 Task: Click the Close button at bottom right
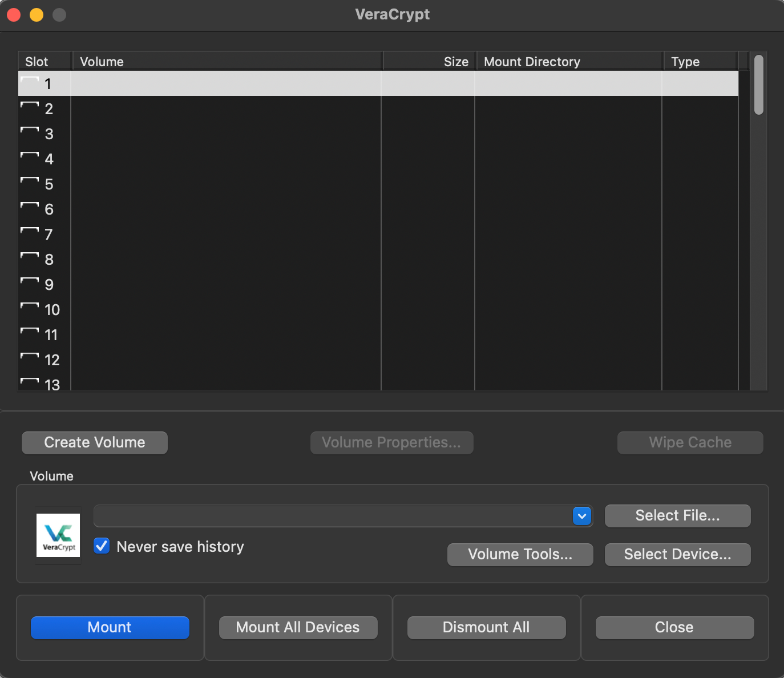(x=674, y=628)
